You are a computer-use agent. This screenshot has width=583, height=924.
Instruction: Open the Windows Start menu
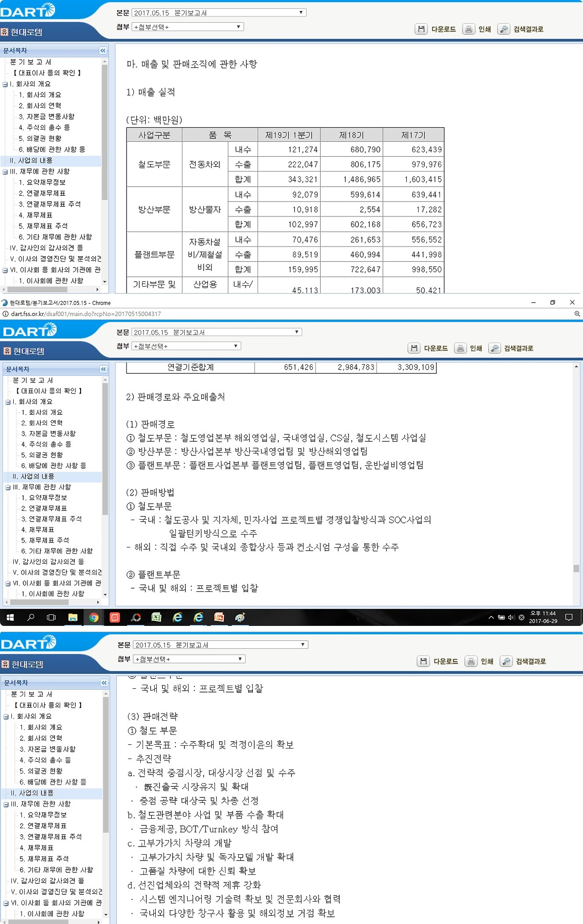click(x=10, y=617)
